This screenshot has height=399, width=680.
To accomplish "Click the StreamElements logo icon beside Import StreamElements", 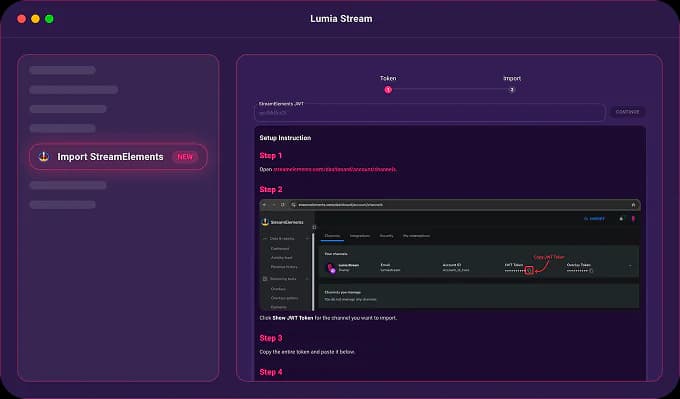I will (44, 157).
